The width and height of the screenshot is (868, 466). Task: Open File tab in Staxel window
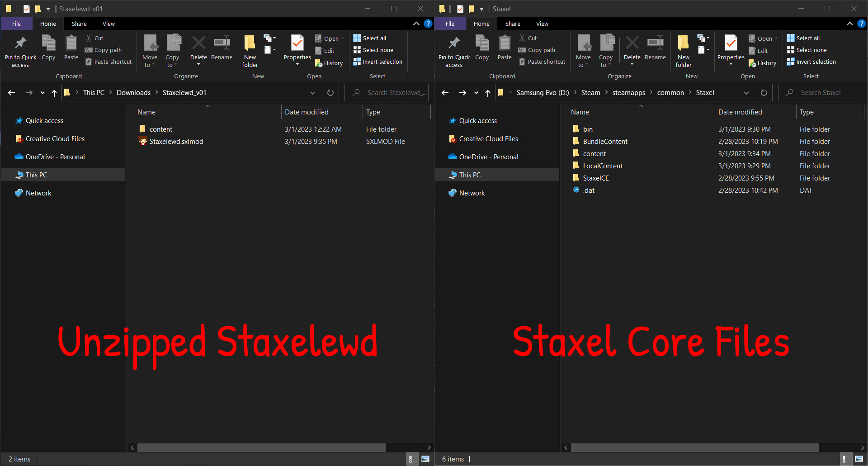tap(450, 24)
